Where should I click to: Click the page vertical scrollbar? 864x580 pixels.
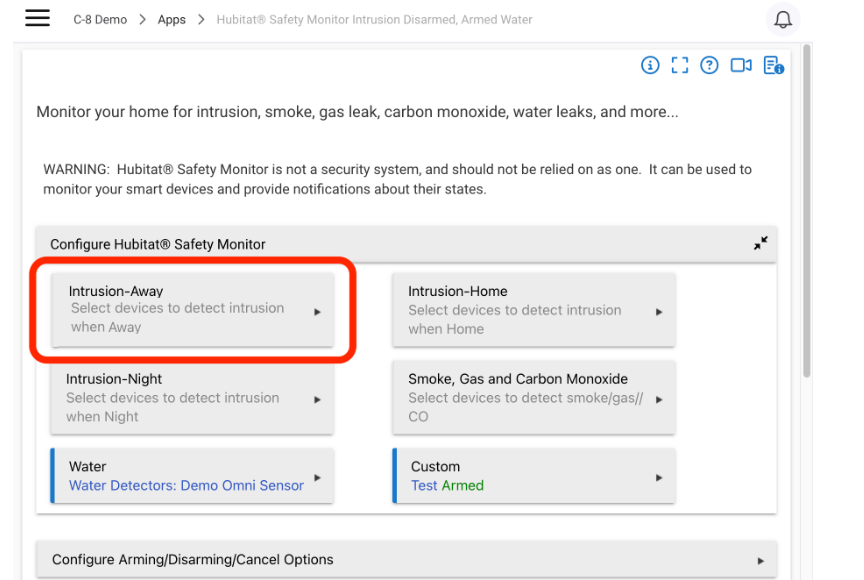click(807, 210)
